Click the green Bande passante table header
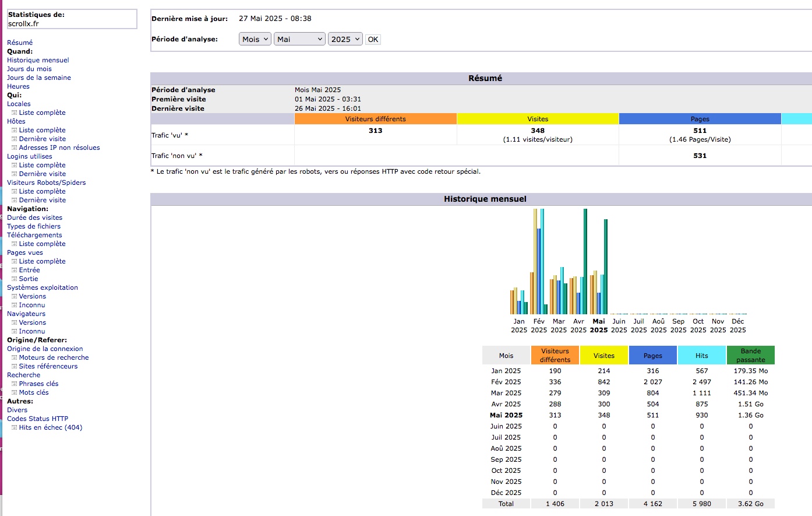The width and height of the screenshot is (812, 516). (750, 355)
